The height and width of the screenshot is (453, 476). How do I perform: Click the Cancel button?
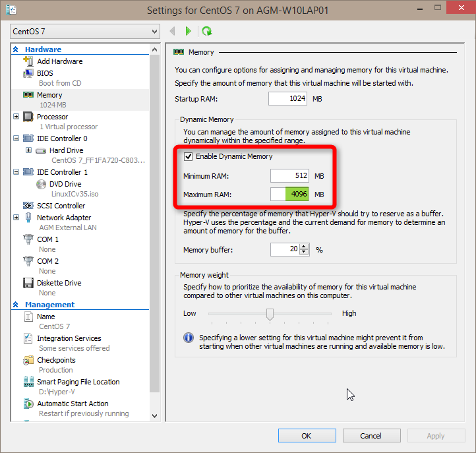[372, 436]
